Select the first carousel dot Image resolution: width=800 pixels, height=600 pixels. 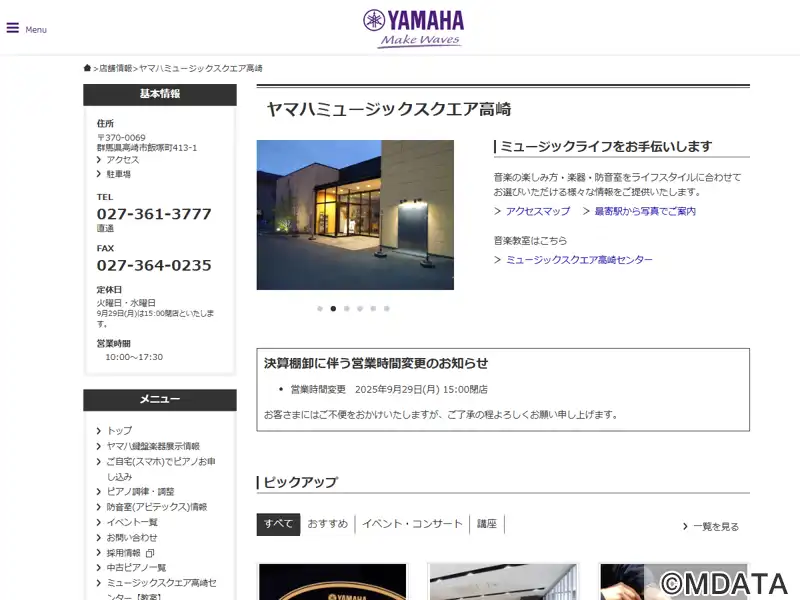[x=320, y=309]
